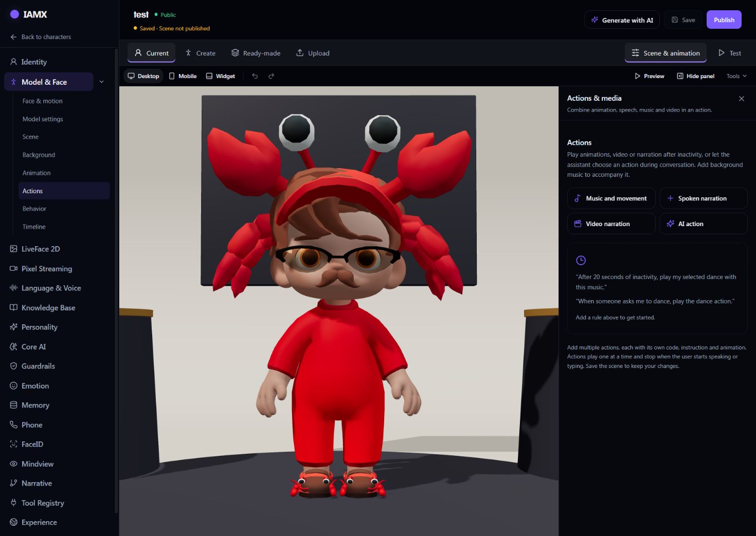Close the Actions & media panel

[x=741, y=99]
